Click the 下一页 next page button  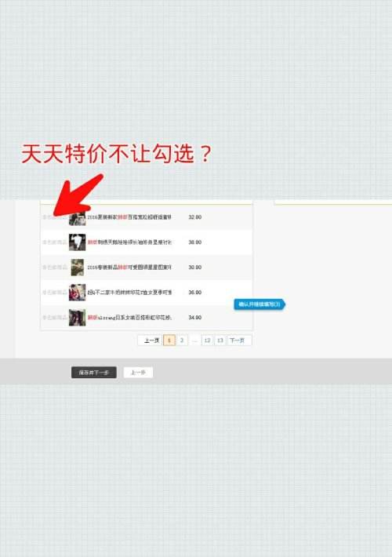(x=238, y=340)
